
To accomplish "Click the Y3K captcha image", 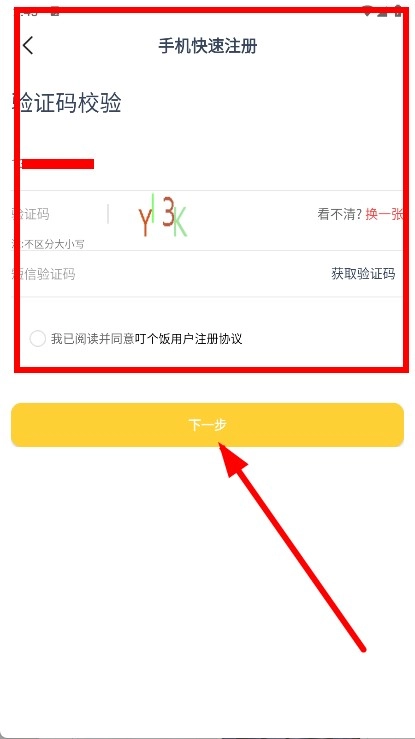I will [x=163, y=215].
